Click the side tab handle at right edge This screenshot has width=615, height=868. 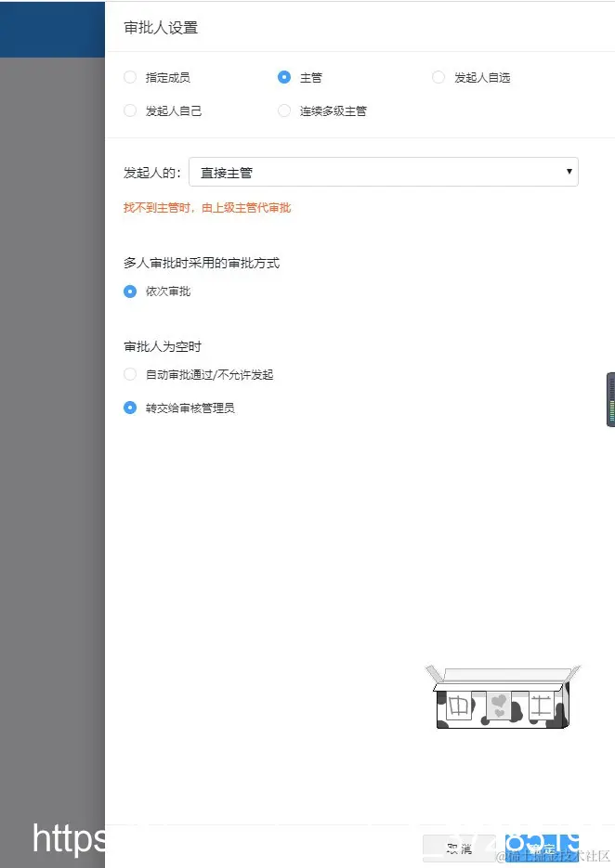click(610, 399)
